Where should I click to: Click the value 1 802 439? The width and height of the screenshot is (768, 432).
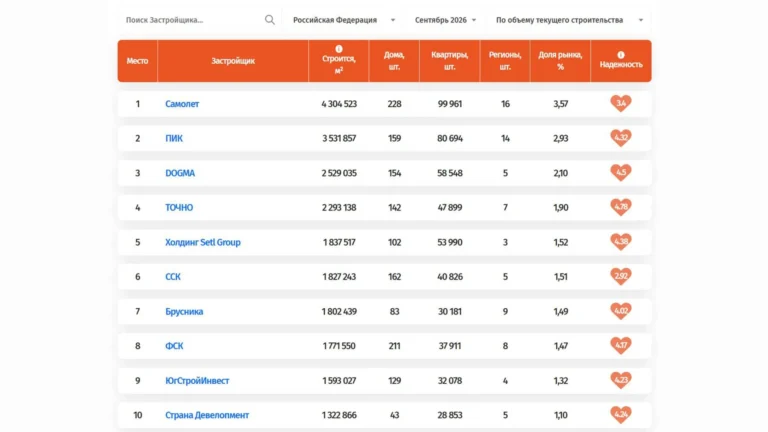coord(339,312)
